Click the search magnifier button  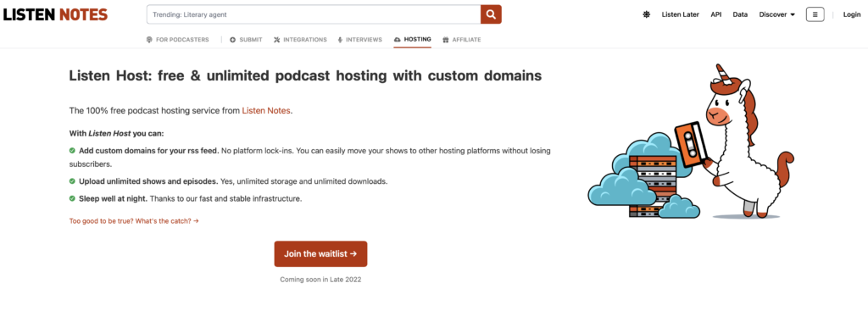pos(491,14)
